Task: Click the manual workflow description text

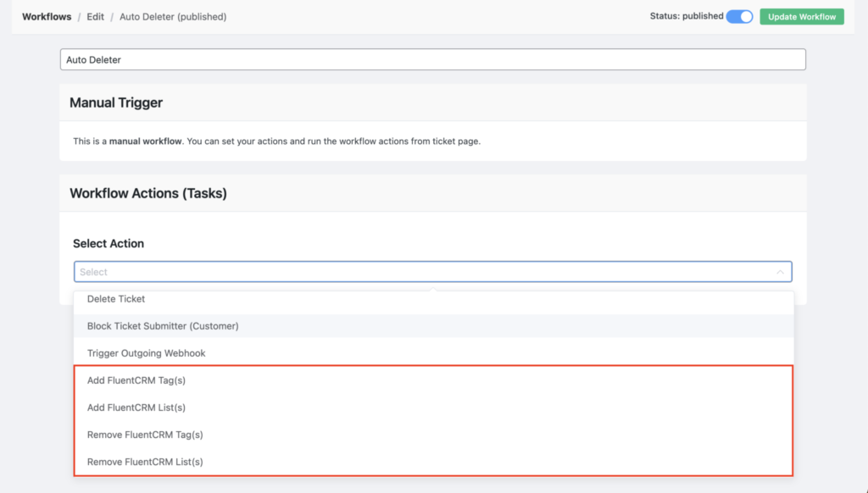Action: click(276, 141)
